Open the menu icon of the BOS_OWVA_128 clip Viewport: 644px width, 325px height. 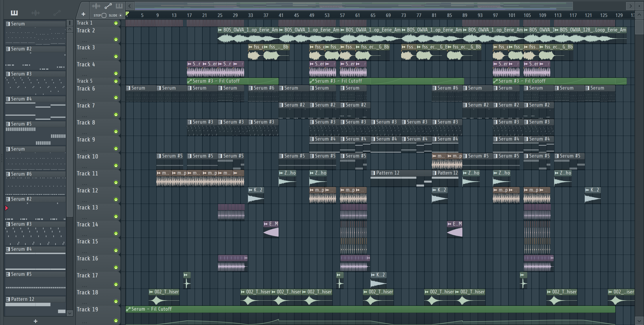557,30
